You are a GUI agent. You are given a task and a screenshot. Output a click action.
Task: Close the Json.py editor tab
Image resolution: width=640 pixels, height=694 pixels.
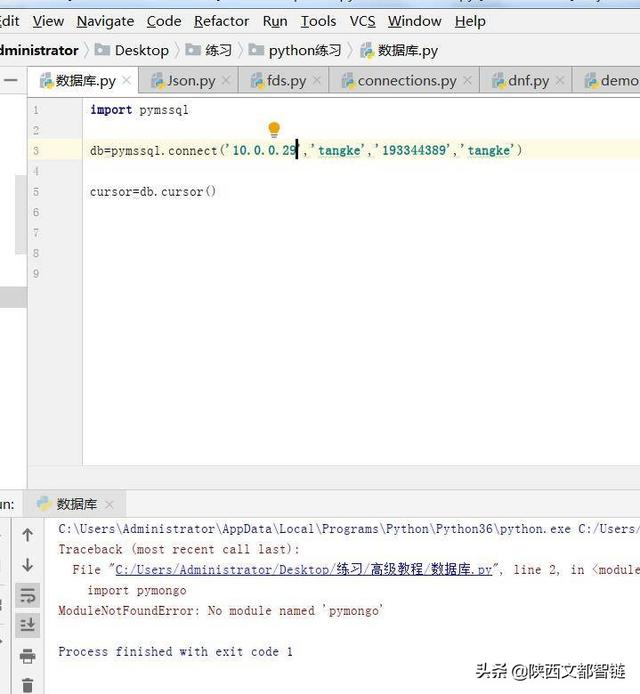[x=226, y=81]
